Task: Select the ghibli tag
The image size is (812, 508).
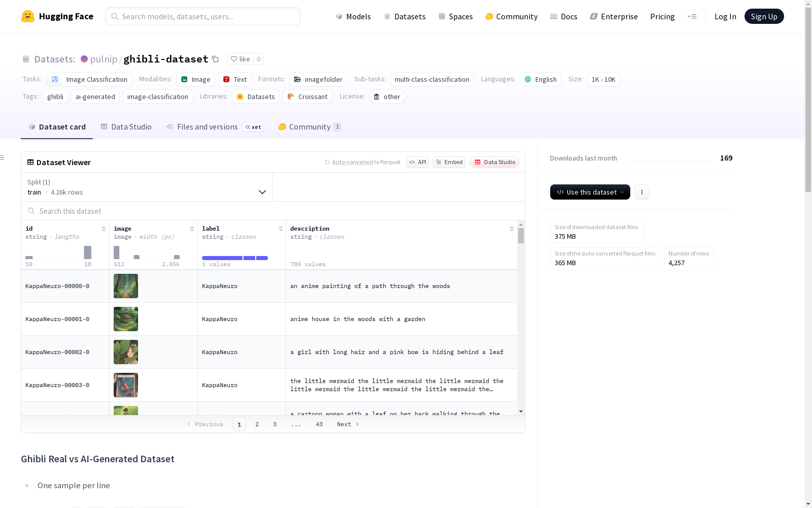Action: point(55,97)
